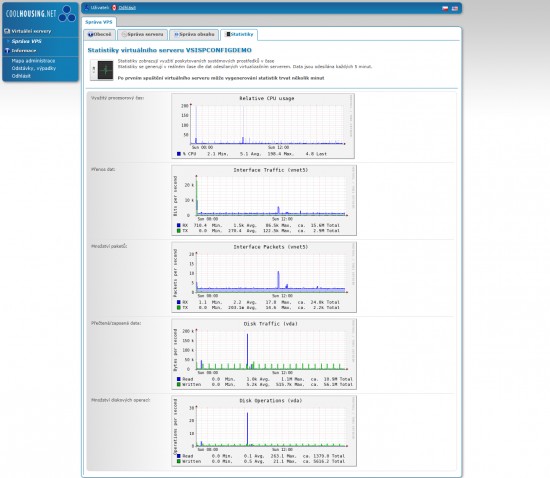Viewport: 550px width, 478px height.
Task: Select Správa VPS in the sidebar
Action: point(26,41)
